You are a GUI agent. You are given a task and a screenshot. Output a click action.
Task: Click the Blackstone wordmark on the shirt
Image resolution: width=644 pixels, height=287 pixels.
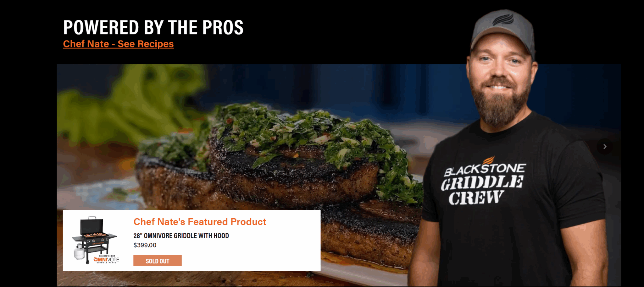[485, 170]
